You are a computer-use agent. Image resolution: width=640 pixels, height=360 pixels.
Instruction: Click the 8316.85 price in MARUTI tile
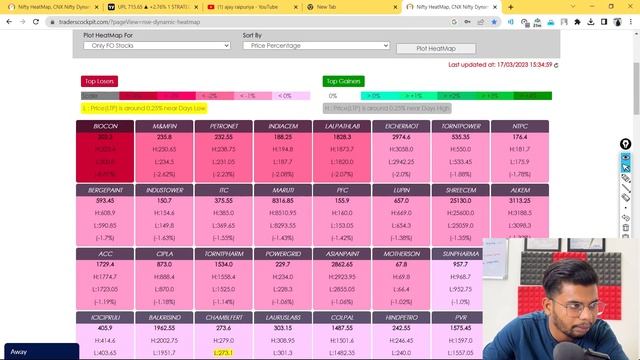[x=283, y=201]
